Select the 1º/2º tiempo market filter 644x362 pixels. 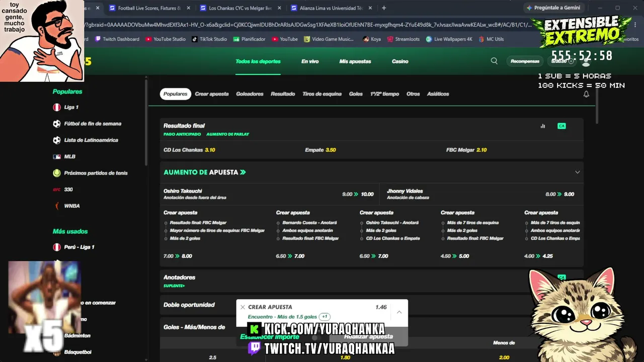click(384, 94)
